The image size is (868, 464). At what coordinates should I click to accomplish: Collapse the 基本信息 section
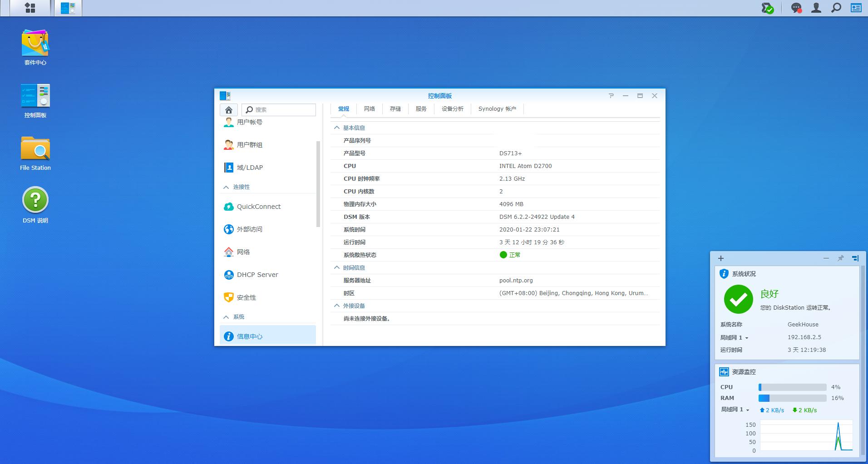coord(337,128)
